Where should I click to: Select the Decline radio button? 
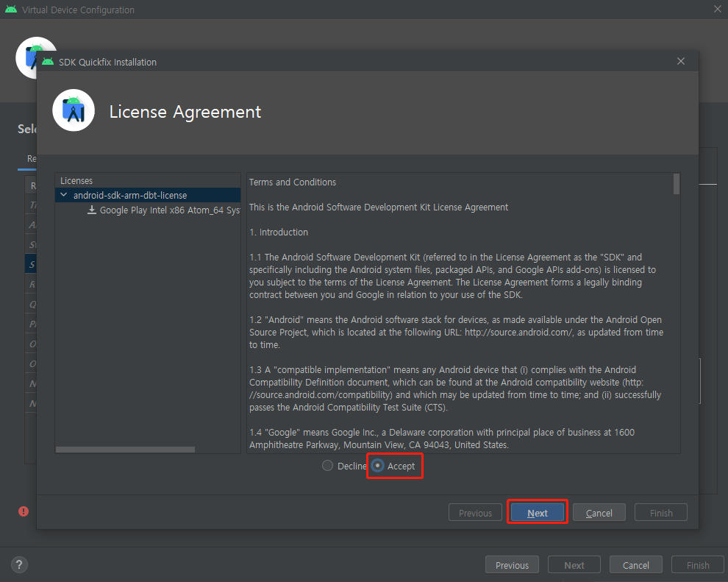pos(327,466)
